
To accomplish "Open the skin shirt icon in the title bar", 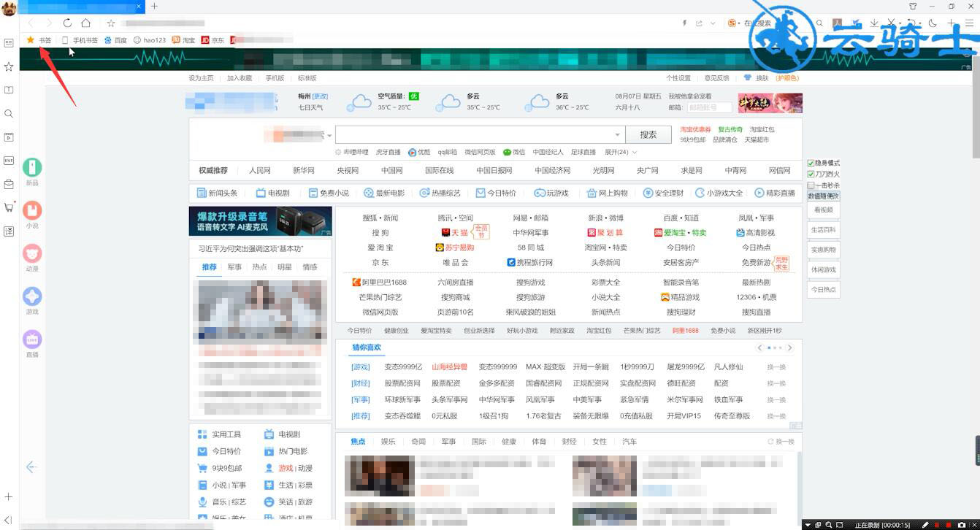I will coord(914,6).
